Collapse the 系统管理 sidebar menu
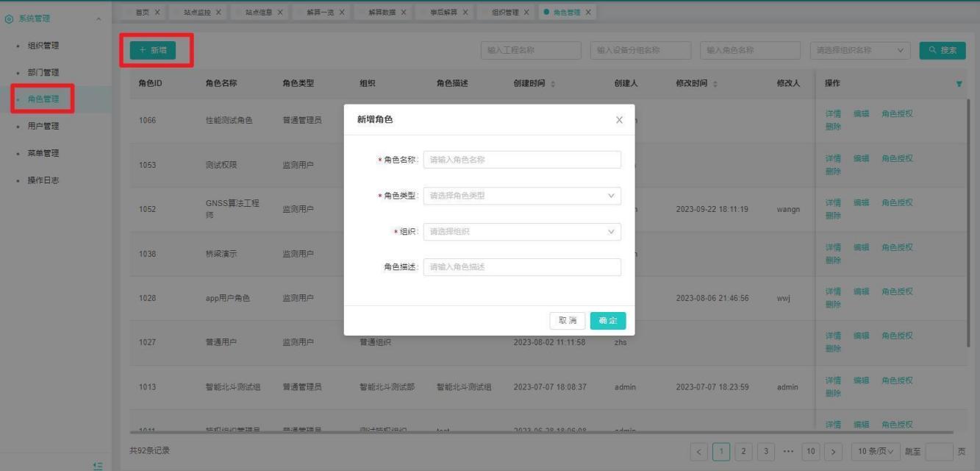980x471 pixels. point(99,18)
